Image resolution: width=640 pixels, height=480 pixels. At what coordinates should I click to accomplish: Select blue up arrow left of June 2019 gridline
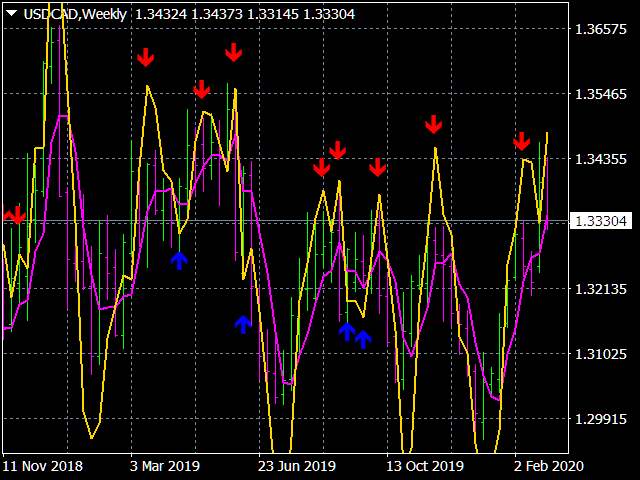tap(243, 323)
